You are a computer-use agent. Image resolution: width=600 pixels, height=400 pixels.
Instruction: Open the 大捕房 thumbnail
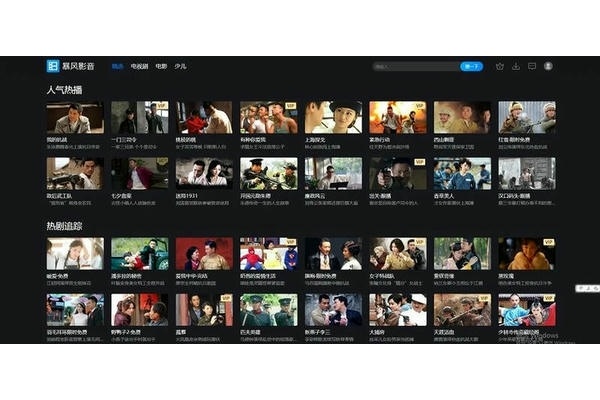(x=398, y=310)
